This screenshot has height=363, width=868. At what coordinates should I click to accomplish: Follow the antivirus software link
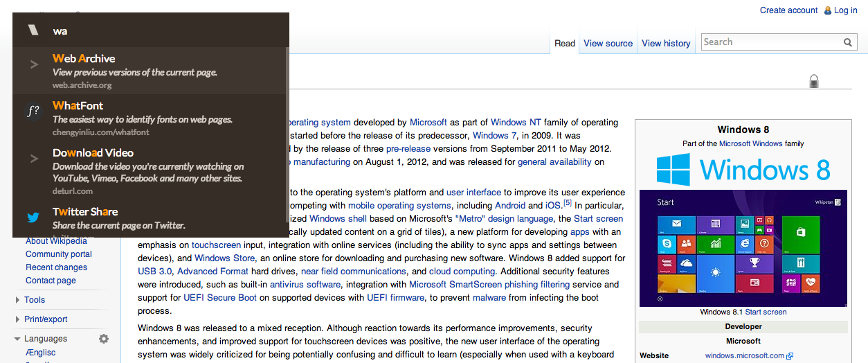[x=305, y=285]
